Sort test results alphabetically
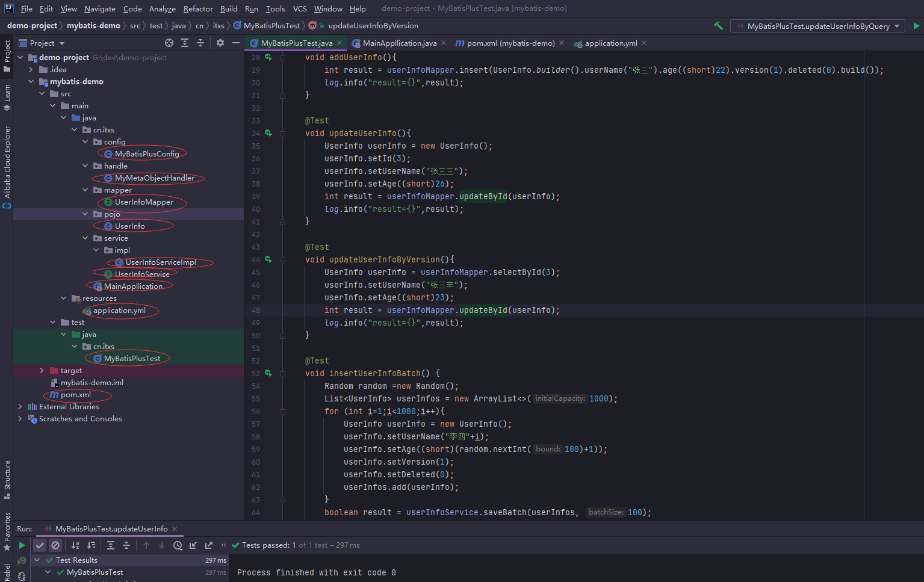This screenshot has height=582, width=924. click(x=75, y=545)
